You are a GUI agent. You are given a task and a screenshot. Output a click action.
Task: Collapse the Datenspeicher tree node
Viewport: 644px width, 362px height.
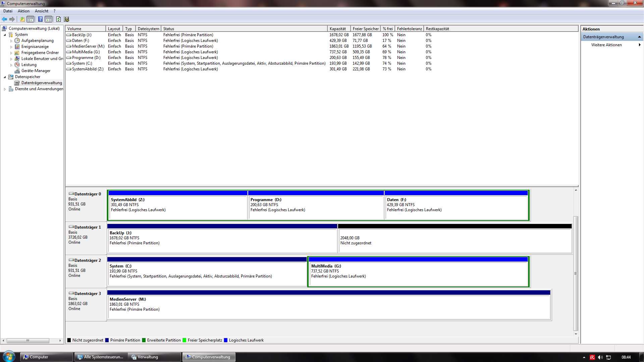(x=5, y=77)
